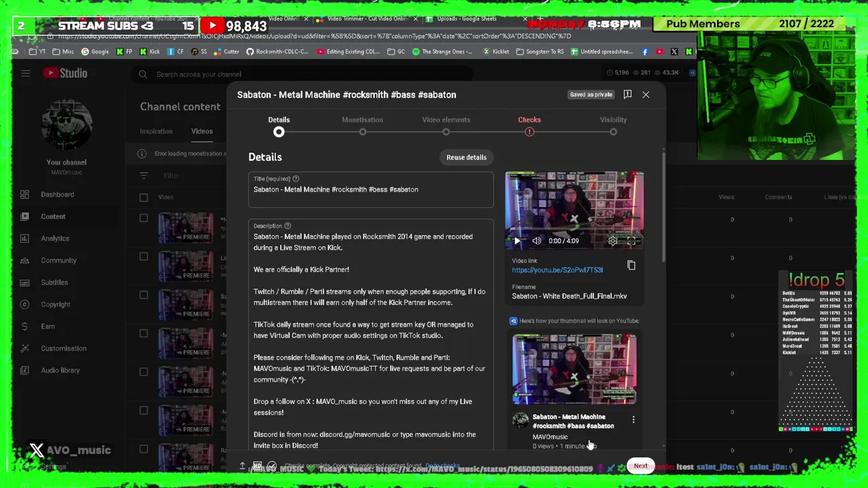Tick the select-all videos checkbox
Image resolution: width=868 pixels, height=488 pixels.
point(144,197)
